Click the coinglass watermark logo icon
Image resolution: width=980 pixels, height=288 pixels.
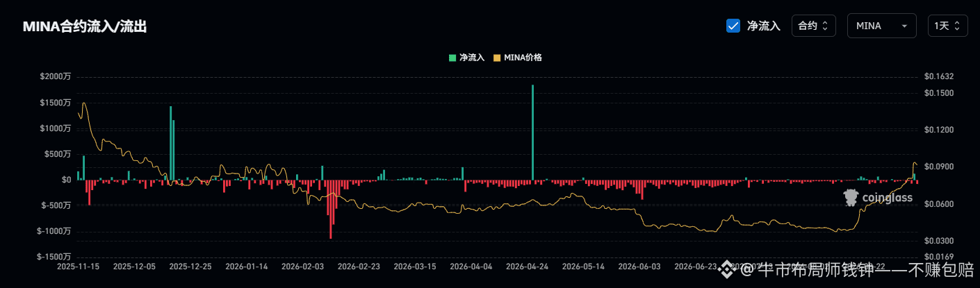(851, 198)
